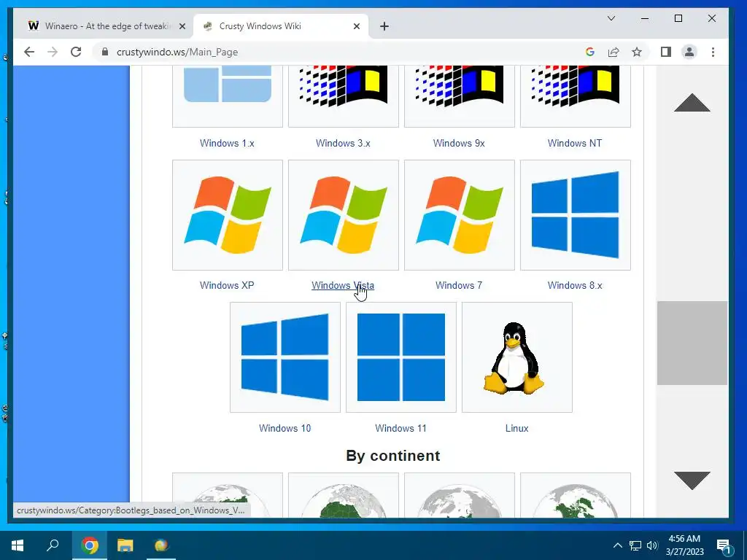747x560 pixels.
Task: Click the Windows Vista flag thumbnail
Action: (343, 215)
